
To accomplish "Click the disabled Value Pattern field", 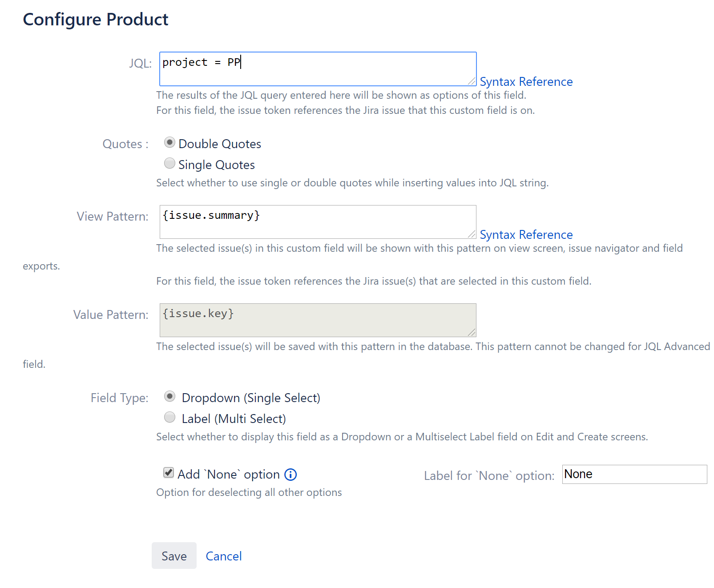I will (317, 318).
